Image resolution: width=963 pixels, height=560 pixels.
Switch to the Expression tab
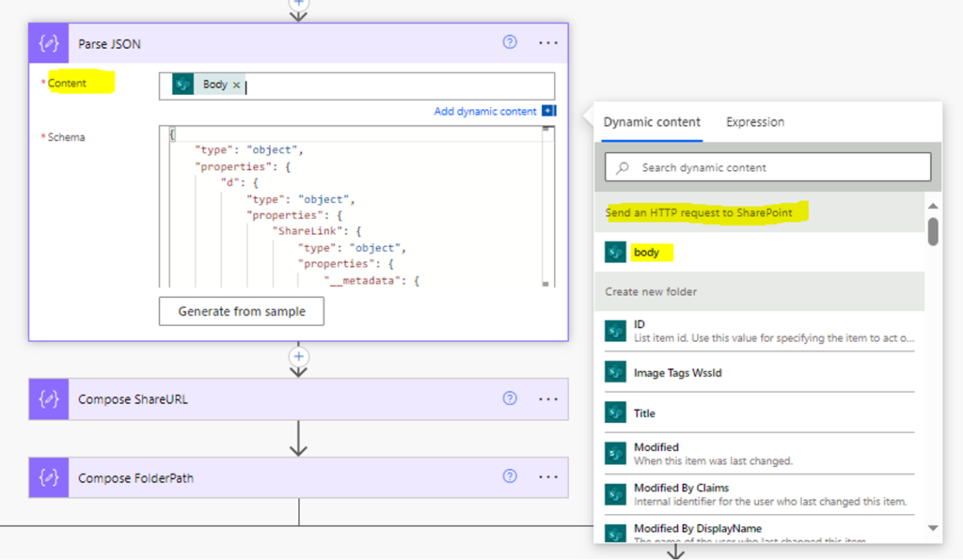pyautogui.click(x=754, y=121)
